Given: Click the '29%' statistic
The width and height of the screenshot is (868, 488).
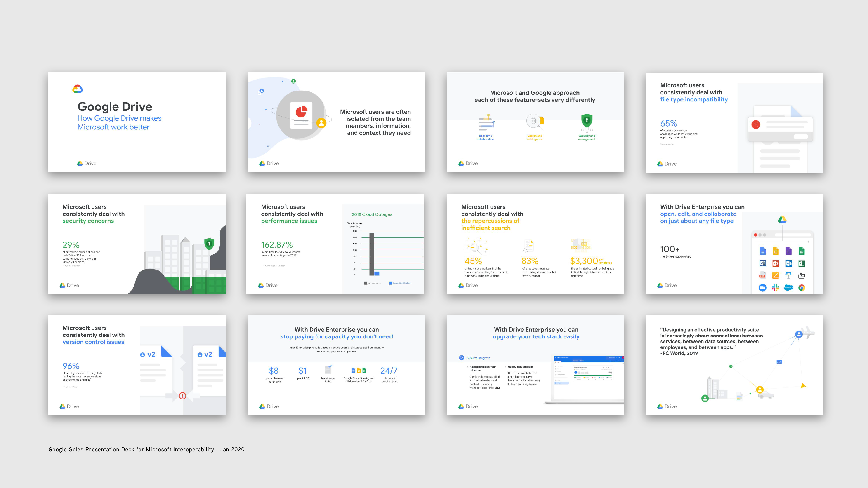Looking at the screenshot, I should (x=71, y=244).
